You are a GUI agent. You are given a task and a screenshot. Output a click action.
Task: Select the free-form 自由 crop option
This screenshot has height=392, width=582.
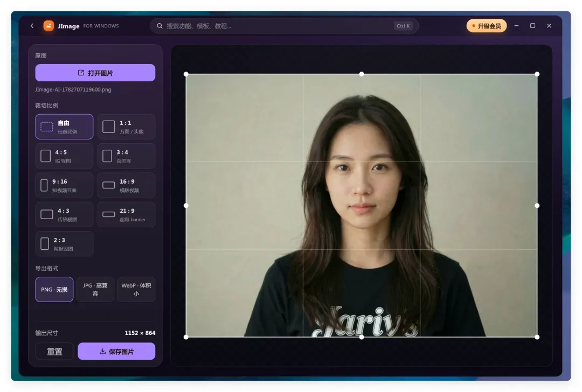64,127
